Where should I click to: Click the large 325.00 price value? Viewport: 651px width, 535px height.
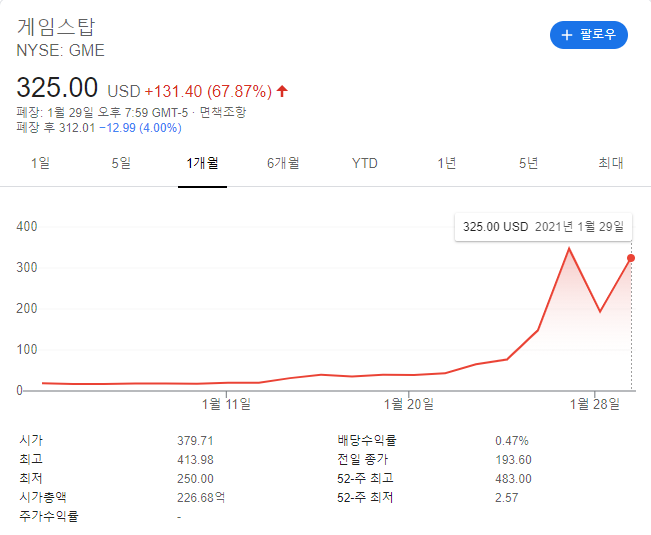pyautogui.click(x=57, y=88)
